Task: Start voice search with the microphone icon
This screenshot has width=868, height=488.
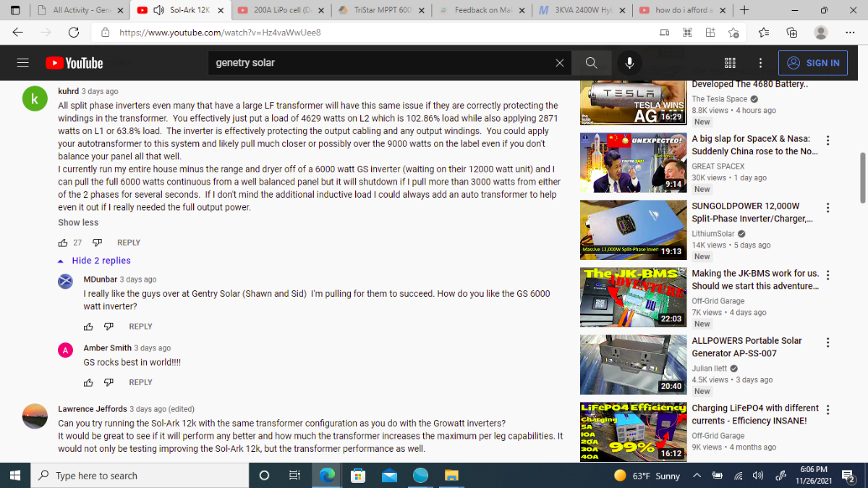Action: (x=629, y=63)
